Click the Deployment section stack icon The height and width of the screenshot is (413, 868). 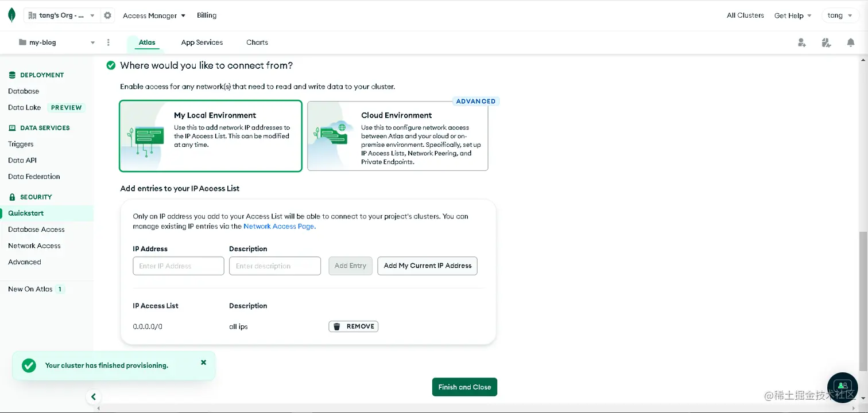coord(12,75)
